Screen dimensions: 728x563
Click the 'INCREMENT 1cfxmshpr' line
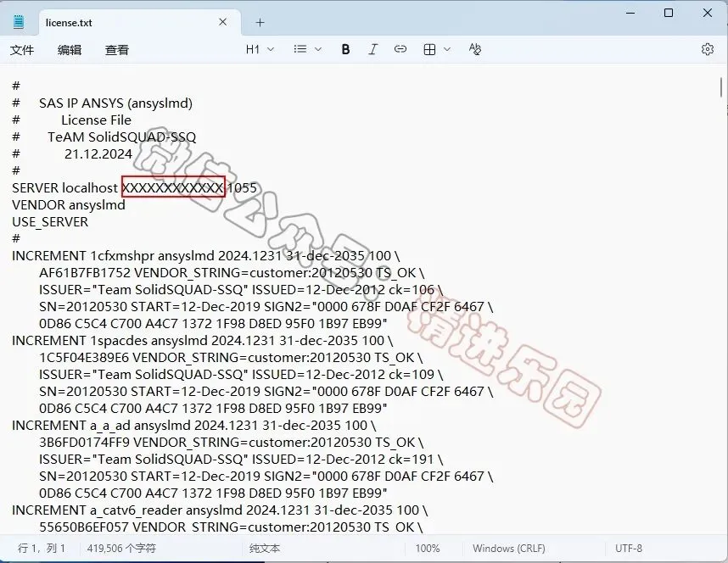pyautogui.click(x=205, y=256)
